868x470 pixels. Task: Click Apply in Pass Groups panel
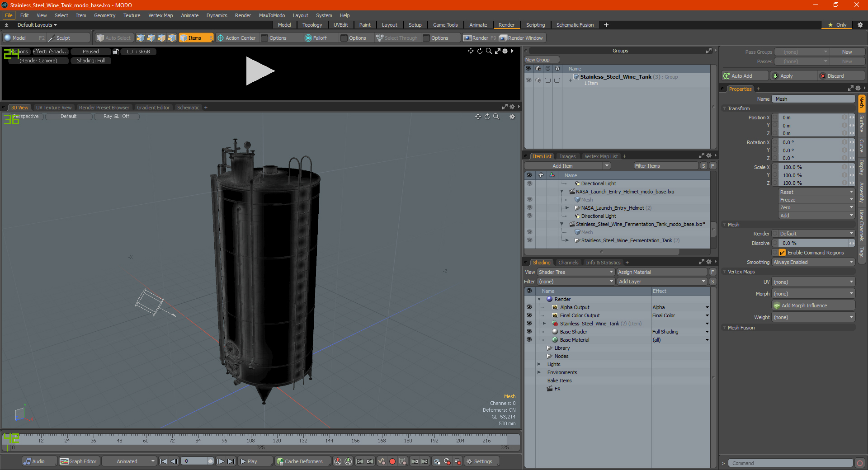[794, 76]
